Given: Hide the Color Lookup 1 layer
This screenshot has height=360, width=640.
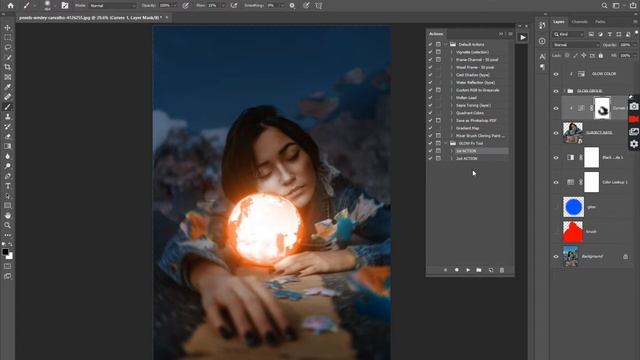Looking at the screenshot, I should [x=556, y=182].
